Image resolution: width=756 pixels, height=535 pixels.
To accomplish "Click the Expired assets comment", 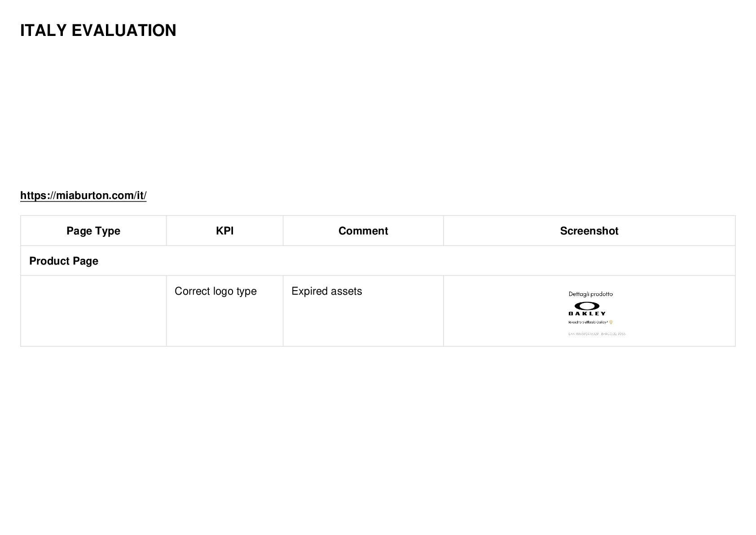I will coord(326,291).
